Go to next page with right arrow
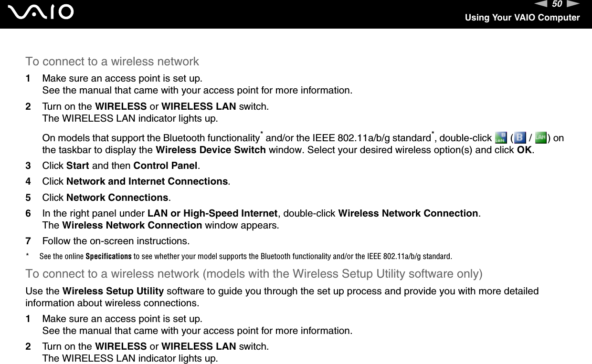 pos(574,5)
